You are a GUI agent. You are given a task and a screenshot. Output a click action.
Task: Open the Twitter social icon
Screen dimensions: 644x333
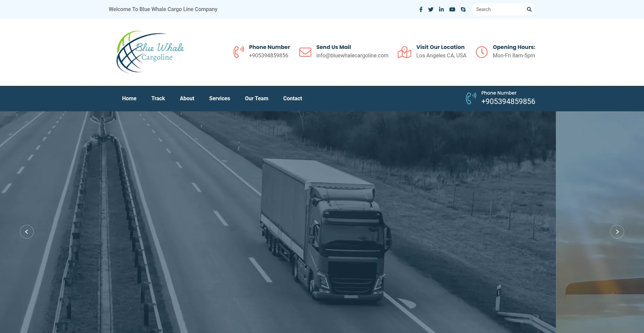click(431, 9)
